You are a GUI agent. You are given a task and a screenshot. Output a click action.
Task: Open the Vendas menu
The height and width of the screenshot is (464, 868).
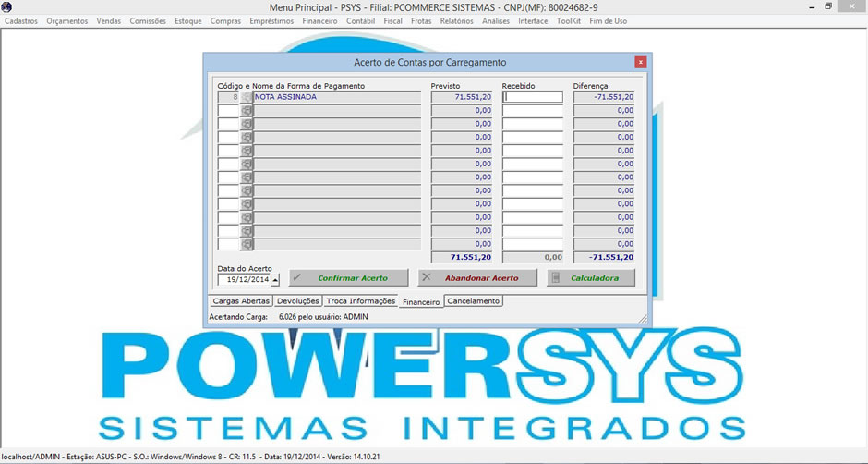[x=109, y=21]
